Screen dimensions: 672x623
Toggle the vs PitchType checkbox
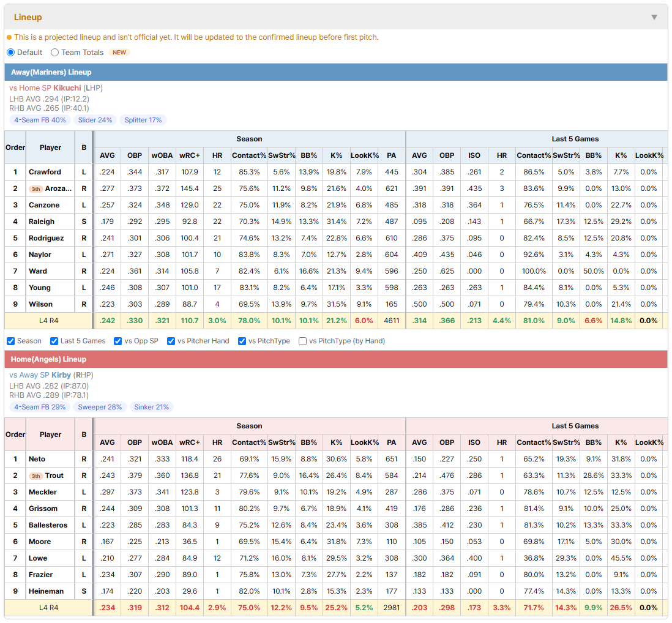(x=242, y=341)
